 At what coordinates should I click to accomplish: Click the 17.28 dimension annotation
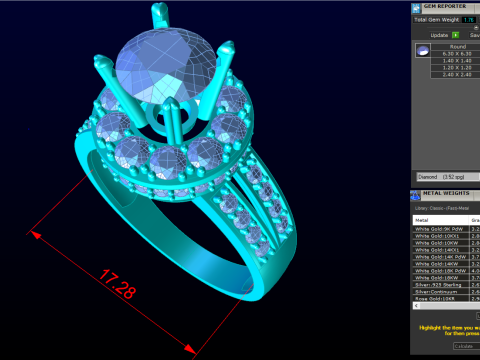tap(118, 284)
